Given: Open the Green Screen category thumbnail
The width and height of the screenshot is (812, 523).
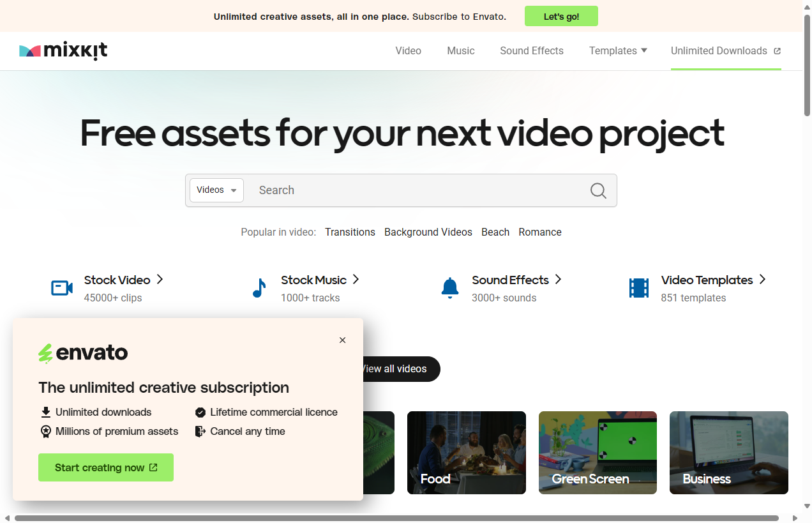Looking at the screenshot, I should 598,453.
